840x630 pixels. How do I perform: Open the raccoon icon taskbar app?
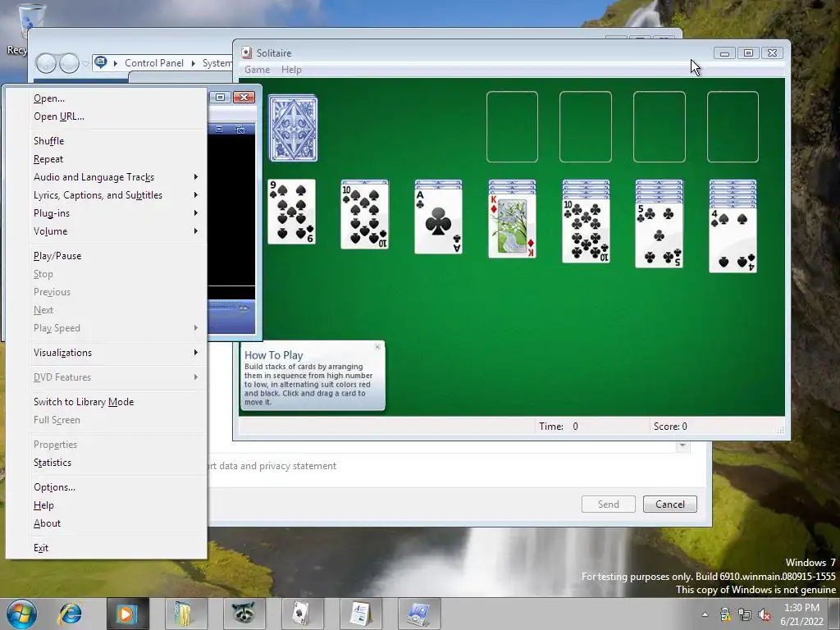click(x=244, y=614)
